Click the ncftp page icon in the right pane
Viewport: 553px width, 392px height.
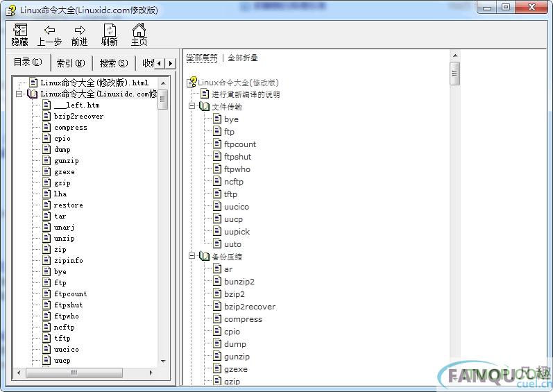tap(218, 182)
